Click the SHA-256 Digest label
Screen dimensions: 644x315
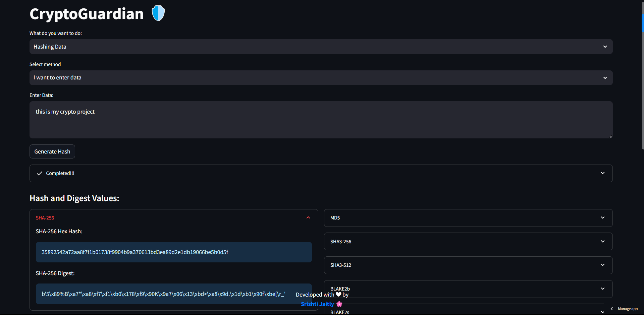tap(55, 273)
